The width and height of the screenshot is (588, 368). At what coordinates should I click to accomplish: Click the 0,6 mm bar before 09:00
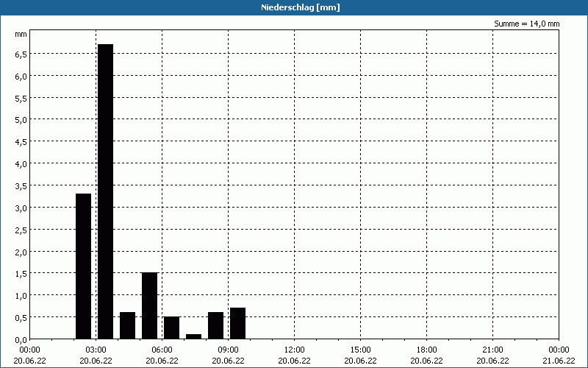click(x=215, y=325)
